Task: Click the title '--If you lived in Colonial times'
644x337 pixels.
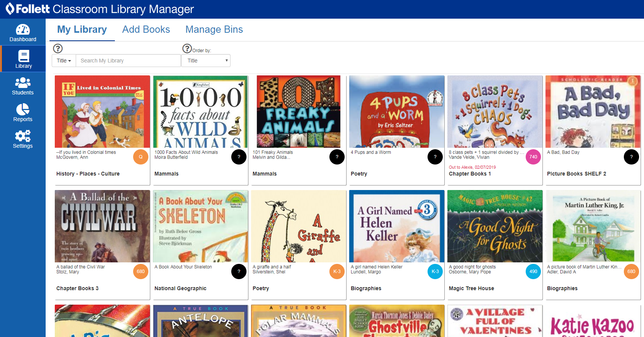Action: 86,152
